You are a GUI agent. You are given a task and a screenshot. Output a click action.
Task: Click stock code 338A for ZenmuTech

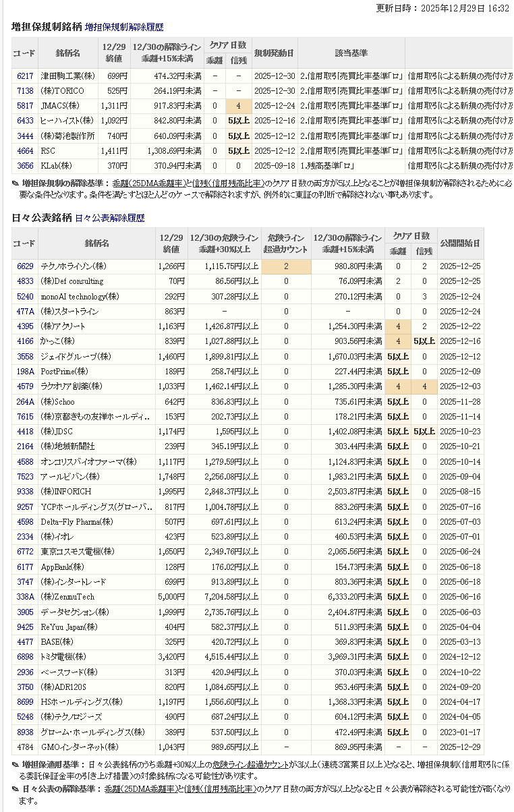click(x=25, y=597)
